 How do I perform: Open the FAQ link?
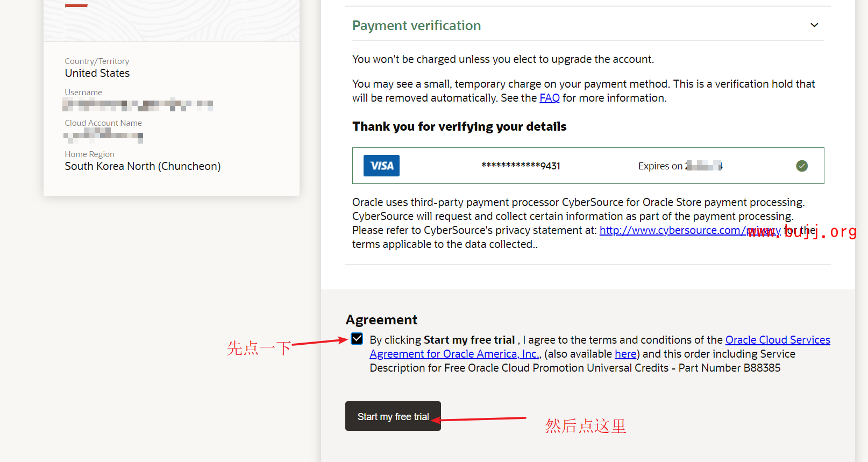[549, 98]
